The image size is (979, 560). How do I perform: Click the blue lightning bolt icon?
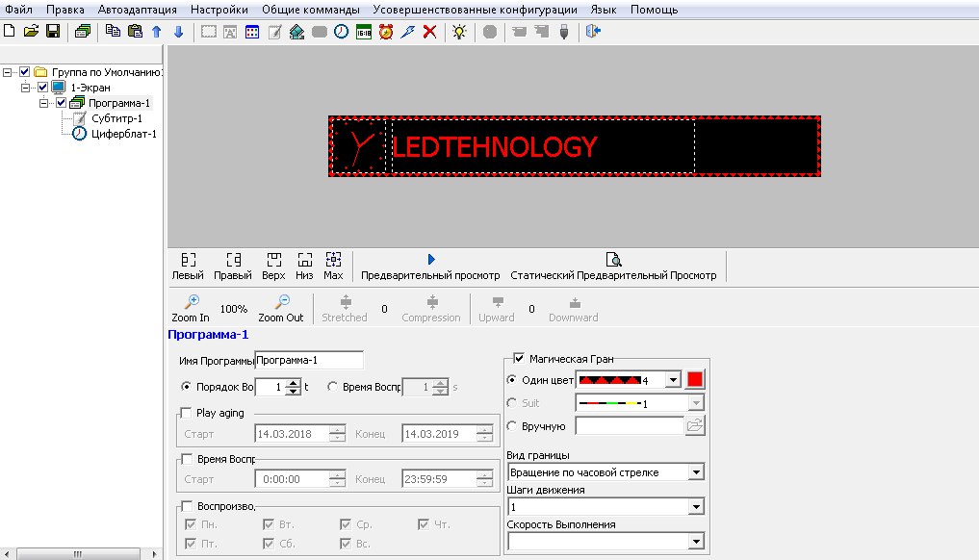(x=408, y=31)
